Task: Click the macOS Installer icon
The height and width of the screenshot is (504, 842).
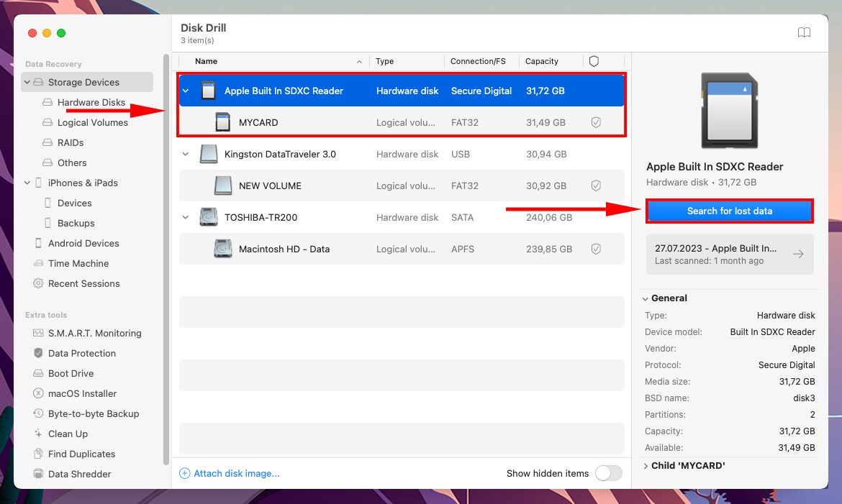Action: [x=38, y=393]
